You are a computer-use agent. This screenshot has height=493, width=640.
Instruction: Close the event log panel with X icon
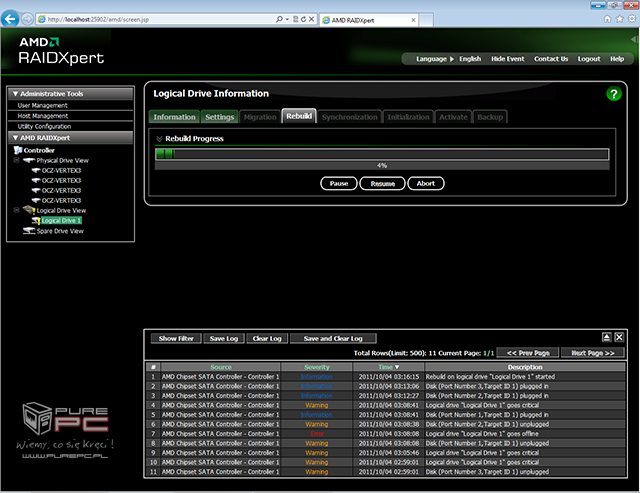click(x=619, y=337)
